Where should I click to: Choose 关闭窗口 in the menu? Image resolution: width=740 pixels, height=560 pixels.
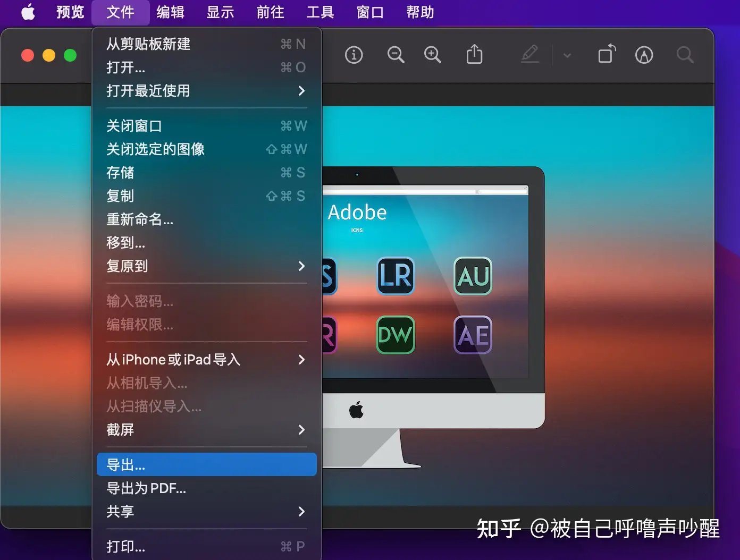tap(207, 125)
